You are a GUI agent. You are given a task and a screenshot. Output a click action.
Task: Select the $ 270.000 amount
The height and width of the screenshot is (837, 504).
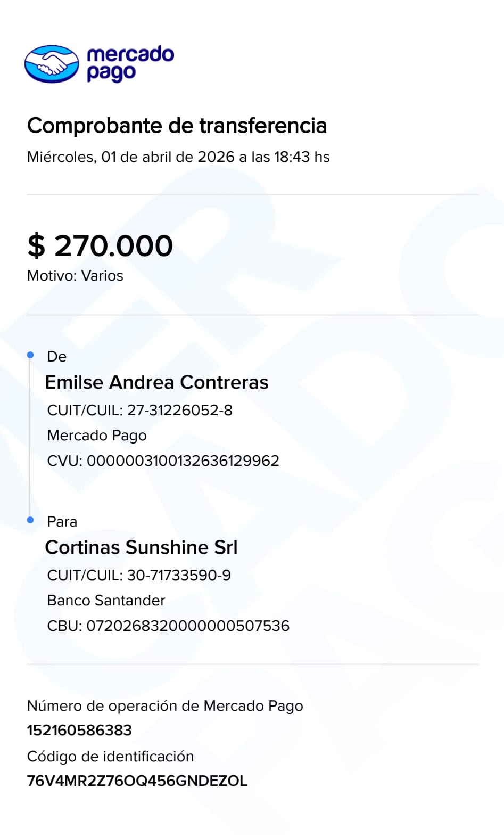tap(100, 245)
